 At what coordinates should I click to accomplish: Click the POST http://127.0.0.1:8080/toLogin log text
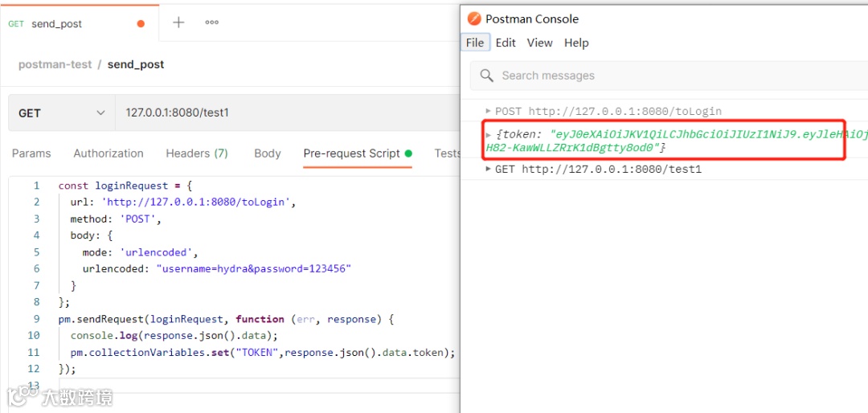coord(608,111)
